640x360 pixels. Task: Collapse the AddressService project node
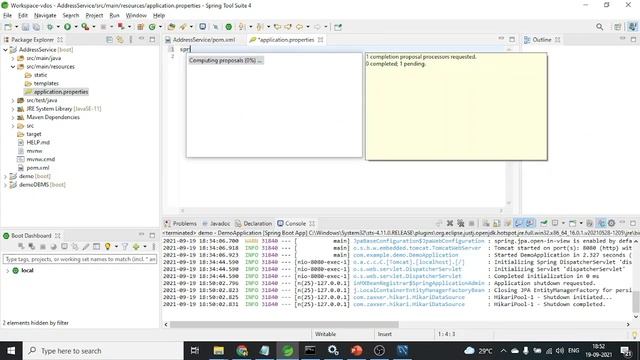[x=5, y=50]
